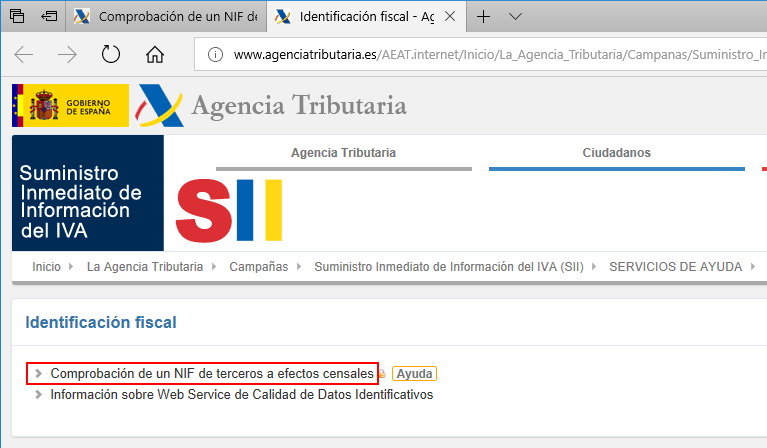767x448 pixels.
Task: Show tab previews chevron
Action: coord(515,17)
